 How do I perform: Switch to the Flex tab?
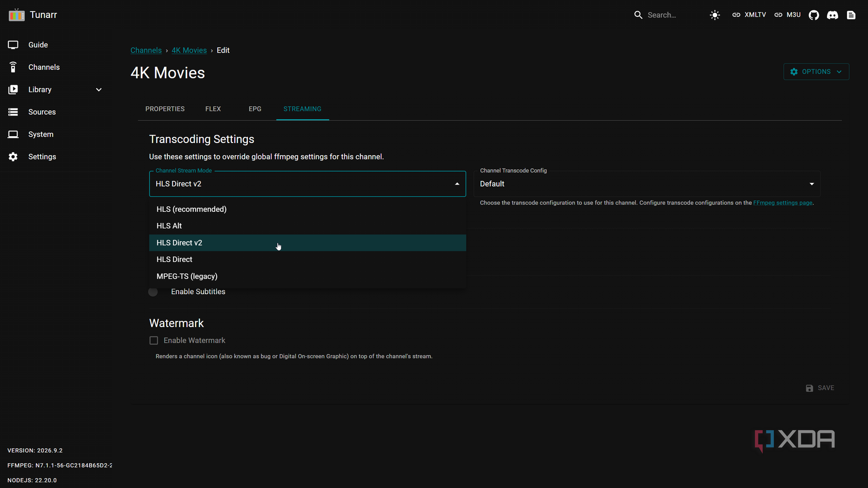click(x=213, y=109)
